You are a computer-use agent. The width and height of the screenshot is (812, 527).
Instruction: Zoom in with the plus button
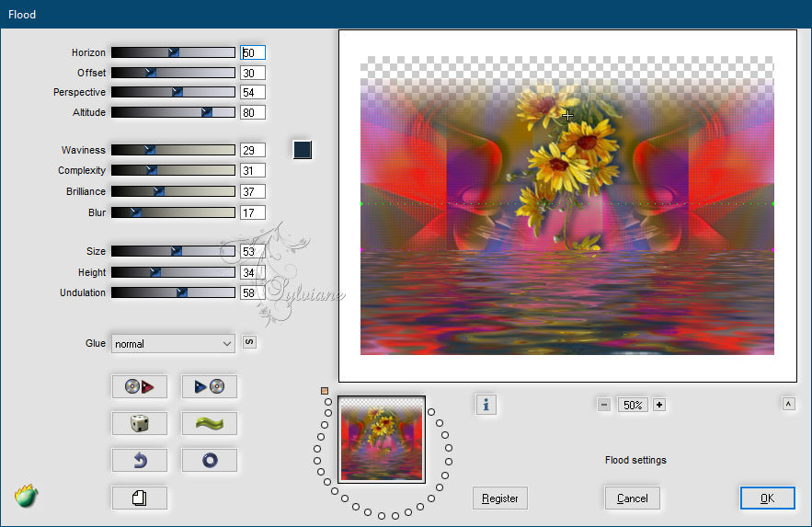[x=659, y=405]
